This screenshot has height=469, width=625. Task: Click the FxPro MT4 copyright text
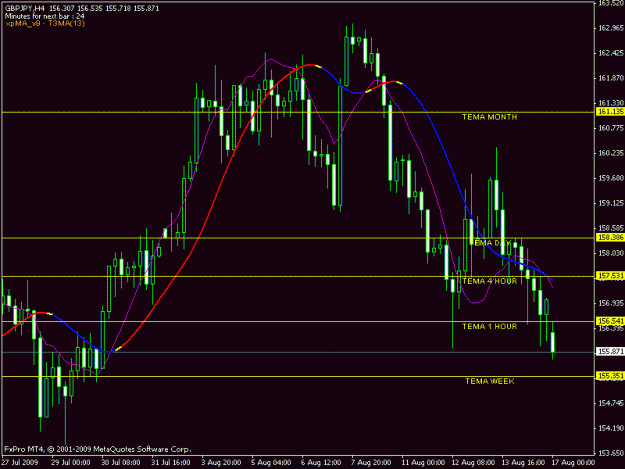pyautogui.click(x=98, y=449)
